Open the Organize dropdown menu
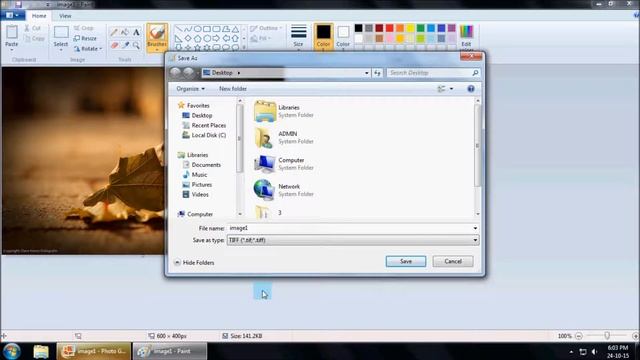Image resolution: width=640 pixels, height=360 pixels. point(190,89)
